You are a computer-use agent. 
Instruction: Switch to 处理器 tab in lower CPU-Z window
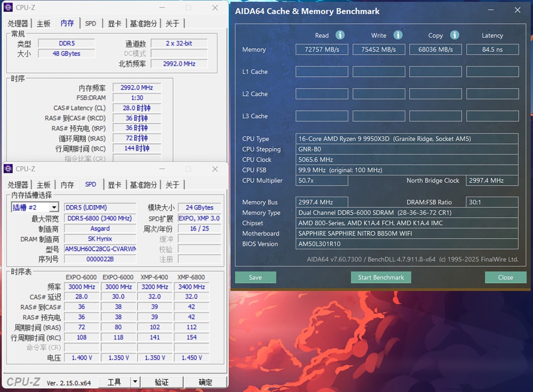(18, 185)
